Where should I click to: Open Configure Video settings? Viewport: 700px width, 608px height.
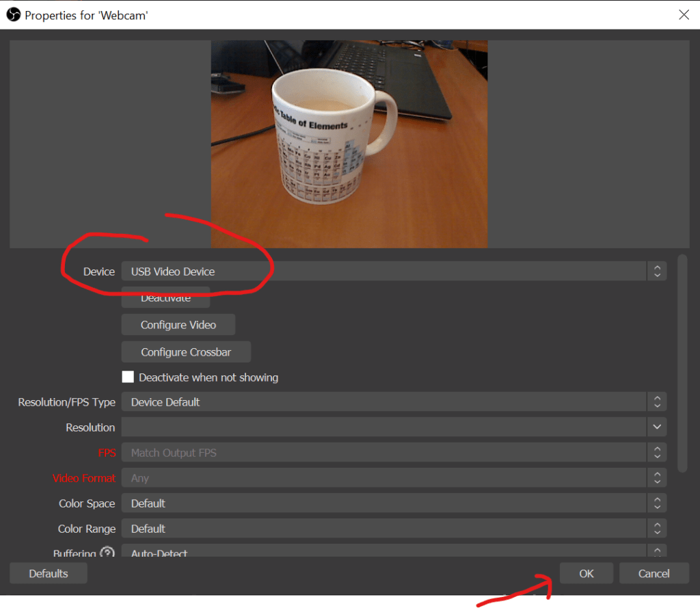(x=178, y=325)
